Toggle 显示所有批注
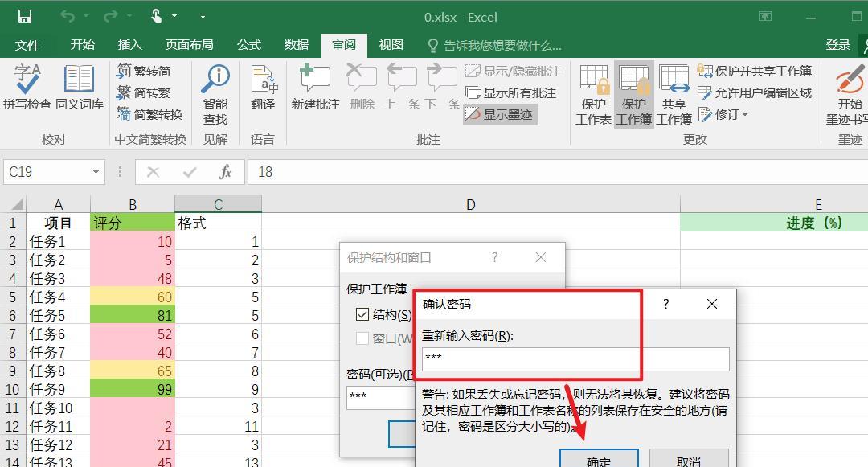The width and height of the screenshot is (868, 467). (x=510, y=92)
